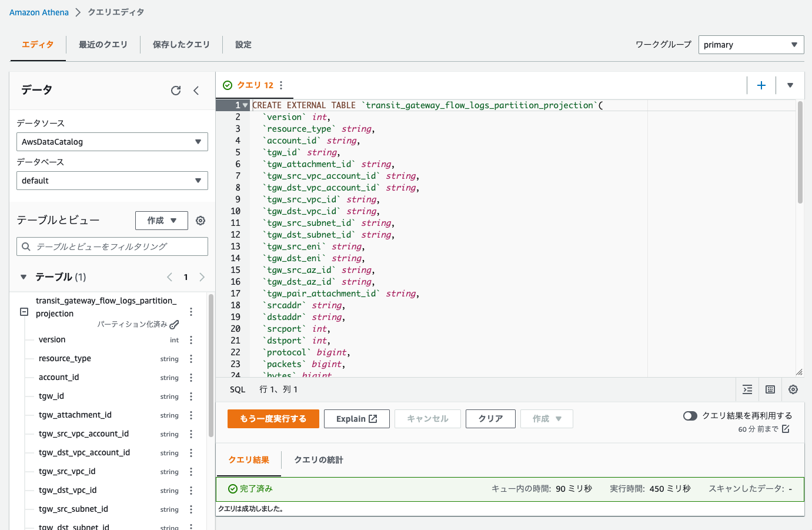
Task: Collapse the data side panel
Action: point(196,91)
